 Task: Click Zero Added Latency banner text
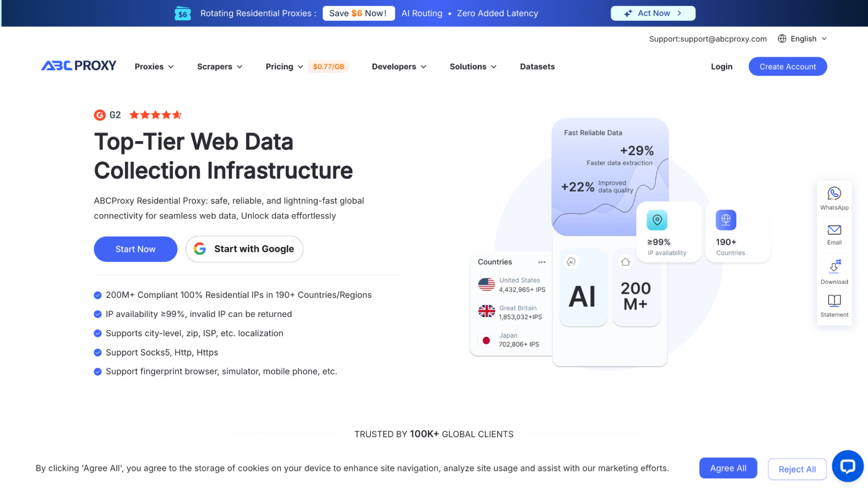pyautogui.click(x=497, y=13)
